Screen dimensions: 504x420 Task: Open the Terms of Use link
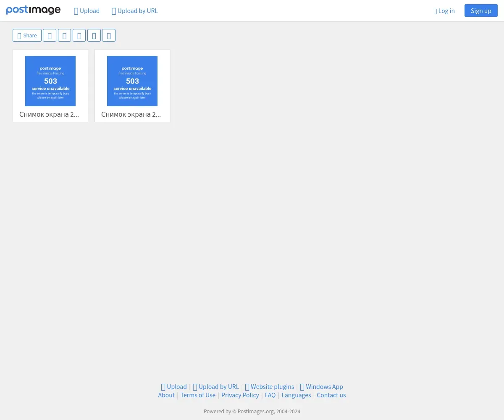point(198,395)
